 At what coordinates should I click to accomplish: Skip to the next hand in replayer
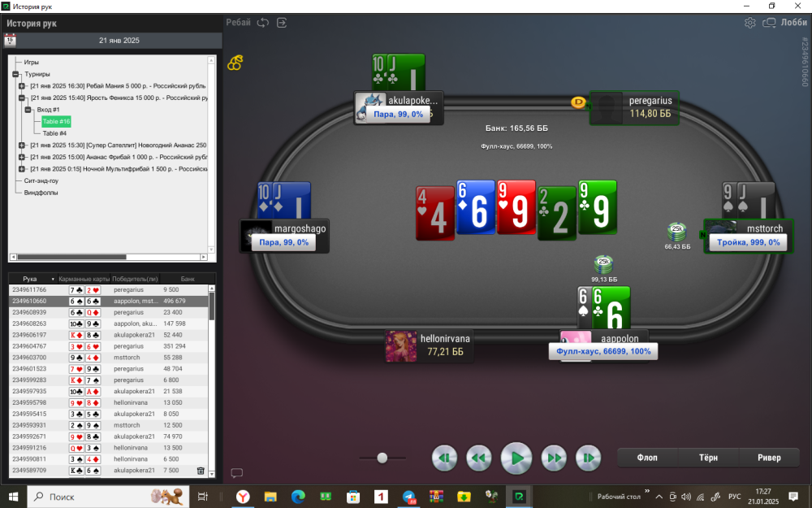pos(588,458)
